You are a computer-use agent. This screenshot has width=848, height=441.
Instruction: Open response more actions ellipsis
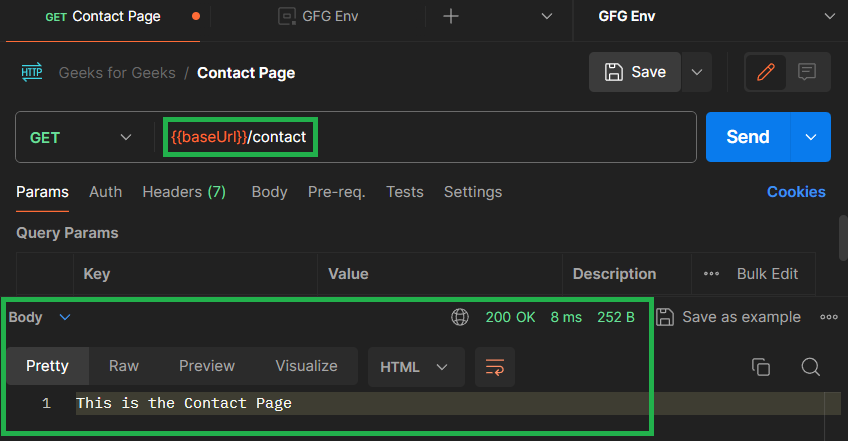pyautogui.click(x=829, y=317)
